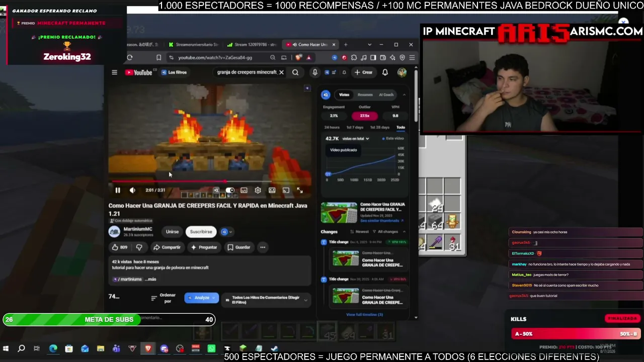The image size is (644, 362).
Task: Open See similar thumbnails link
Action: click(x=382, y=221)
